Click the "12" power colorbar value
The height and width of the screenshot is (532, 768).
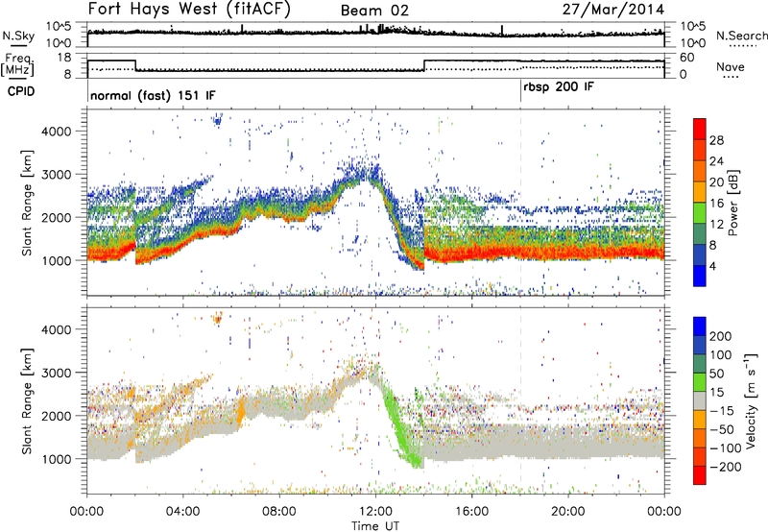(x=716, y=225)
